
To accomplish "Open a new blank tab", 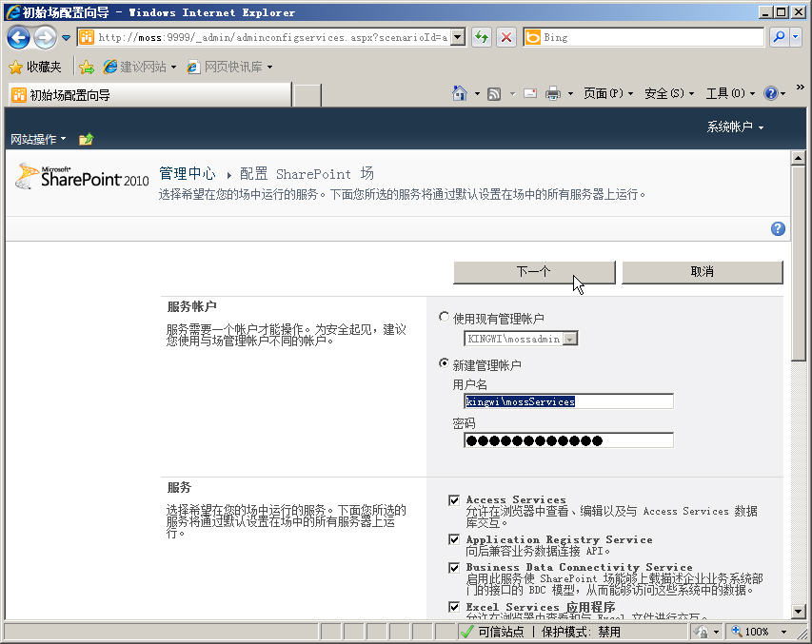I will tap(307, 96).
